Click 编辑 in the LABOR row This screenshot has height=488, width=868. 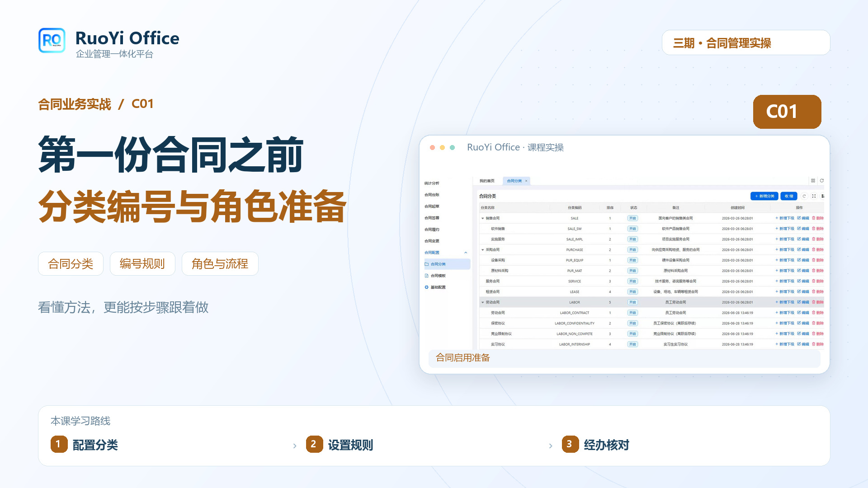(803, 302)
